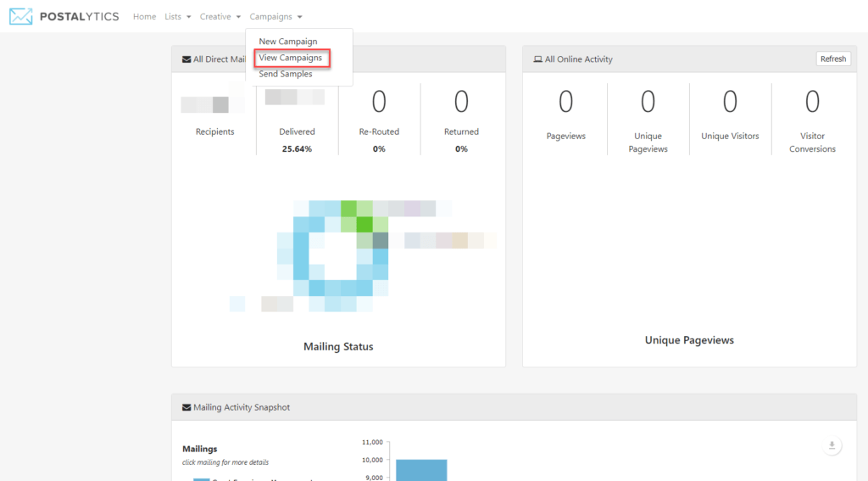Click the Re-Routed stat label
Screen dimensions: 868x481
(379, 131)
